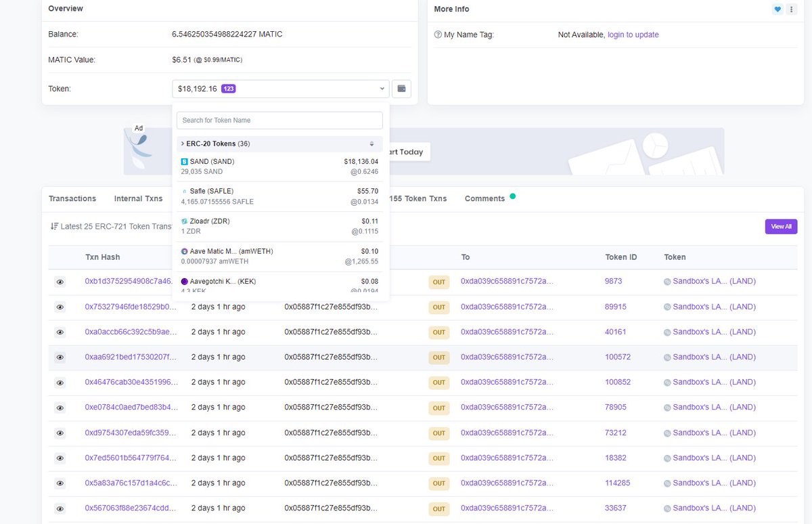Click the LAND token icon for ID 33637
812x524 pixels.
pyautogui.click(x=667, y=508)
